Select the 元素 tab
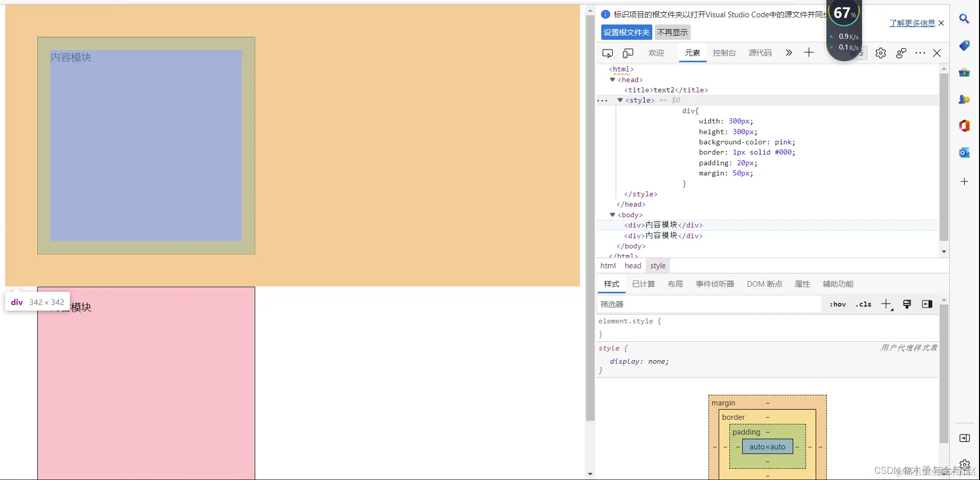The width and height of the screenshot is (980, 480). coord(693,53)
